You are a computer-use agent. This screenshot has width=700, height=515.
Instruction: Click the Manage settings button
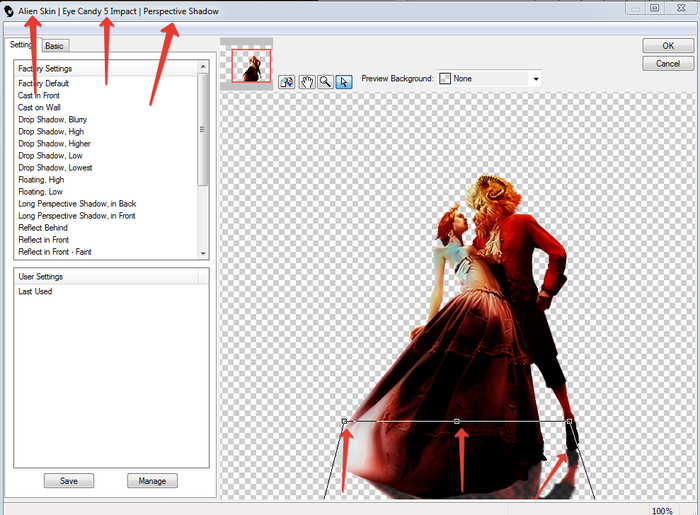pyautogui.click(x=152, y=481)
